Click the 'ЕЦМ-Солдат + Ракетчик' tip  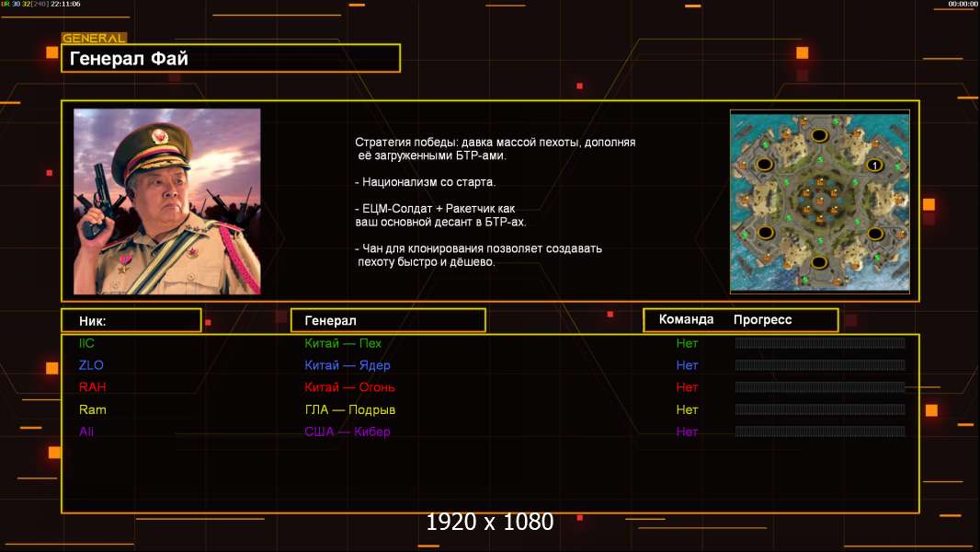[440, 215]
